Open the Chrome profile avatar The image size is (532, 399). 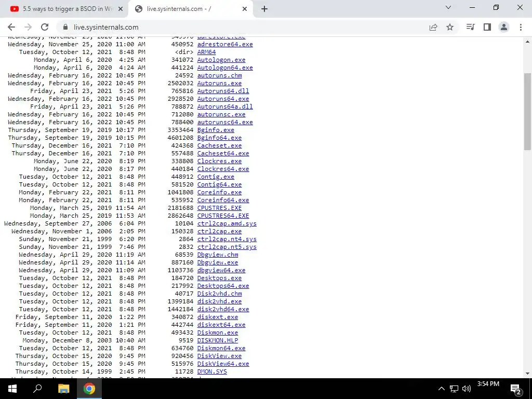(x=504, y=27)
